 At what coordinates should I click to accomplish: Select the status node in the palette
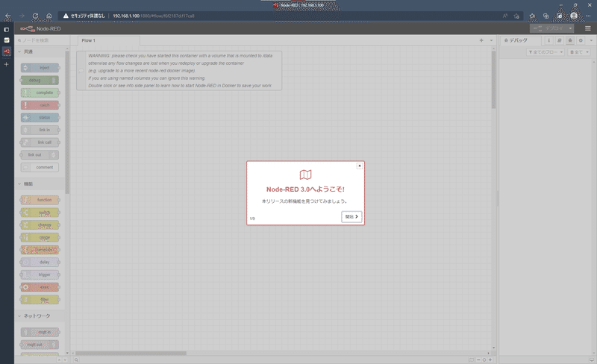(x=40, y=118)
